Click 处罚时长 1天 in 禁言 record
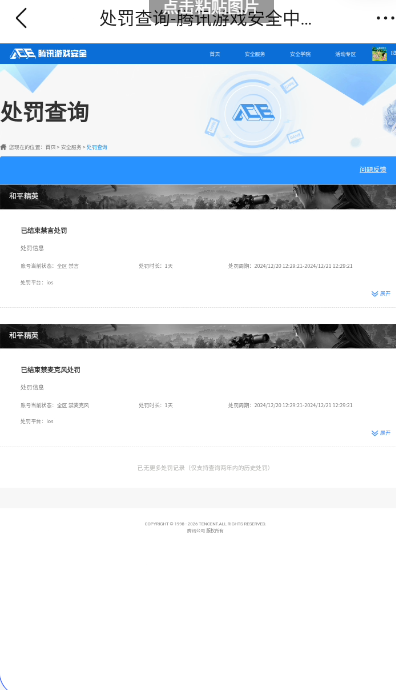Viewport: 396px width, 690px height. click(156, 266)
